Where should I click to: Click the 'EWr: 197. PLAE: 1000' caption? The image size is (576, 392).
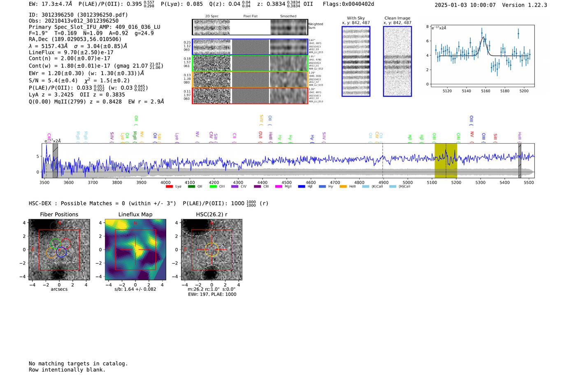[212, 295]
